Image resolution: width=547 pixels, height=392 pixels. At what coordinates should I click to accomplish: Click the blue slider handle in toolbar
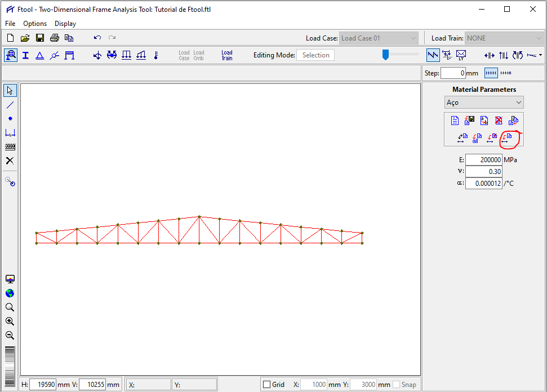385,55
